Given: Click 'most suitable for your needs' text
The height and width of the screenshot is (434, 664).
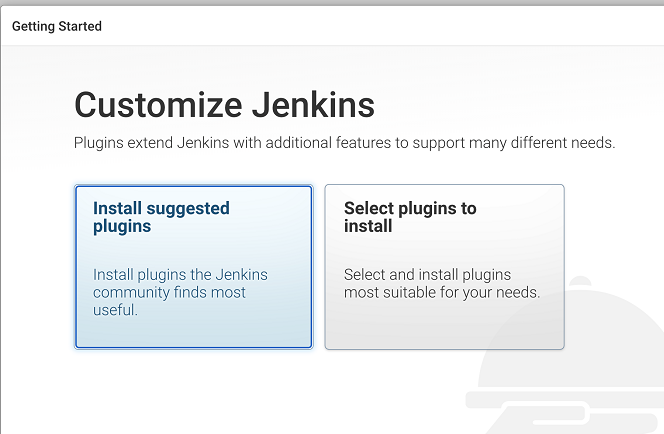Looking at the screenshot, I should 441,293.
